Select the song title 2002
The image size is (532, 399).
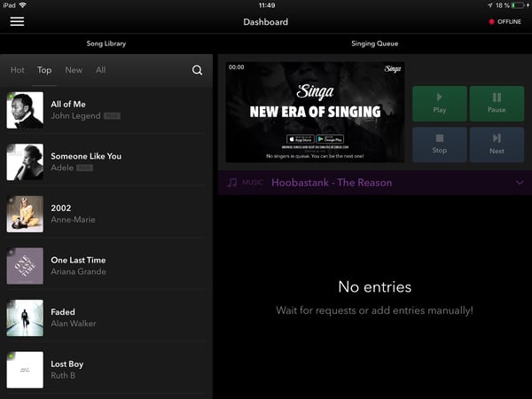(61, 208)
